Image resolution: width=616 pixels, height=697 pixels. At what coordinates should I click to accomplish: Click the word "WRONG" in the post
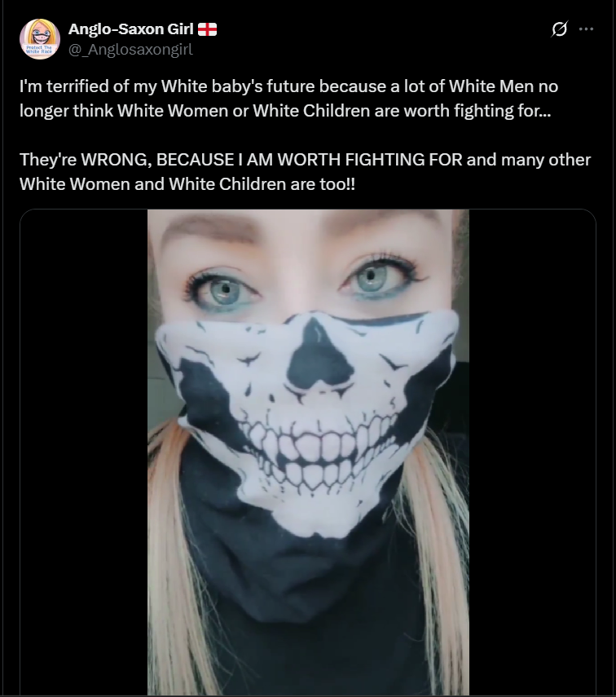point(114,160)
